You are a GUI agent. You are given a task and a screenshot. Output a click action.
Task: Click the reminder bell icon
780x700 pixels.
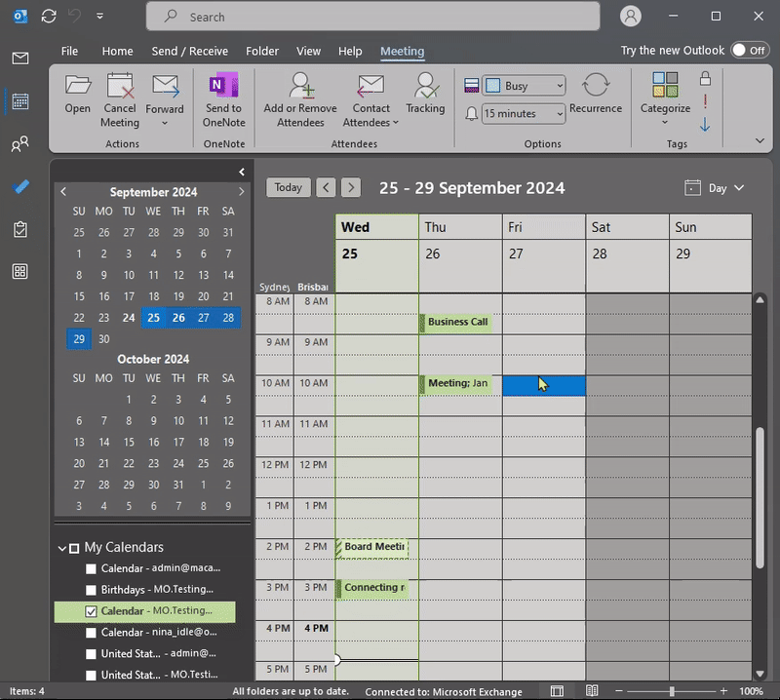tap(471, 114)
